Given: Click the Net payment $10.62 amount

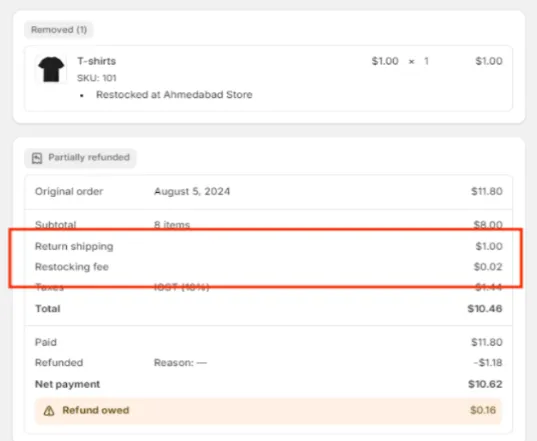Looking at the screenshot, I should pyautogui.click(x=485, y=385).
